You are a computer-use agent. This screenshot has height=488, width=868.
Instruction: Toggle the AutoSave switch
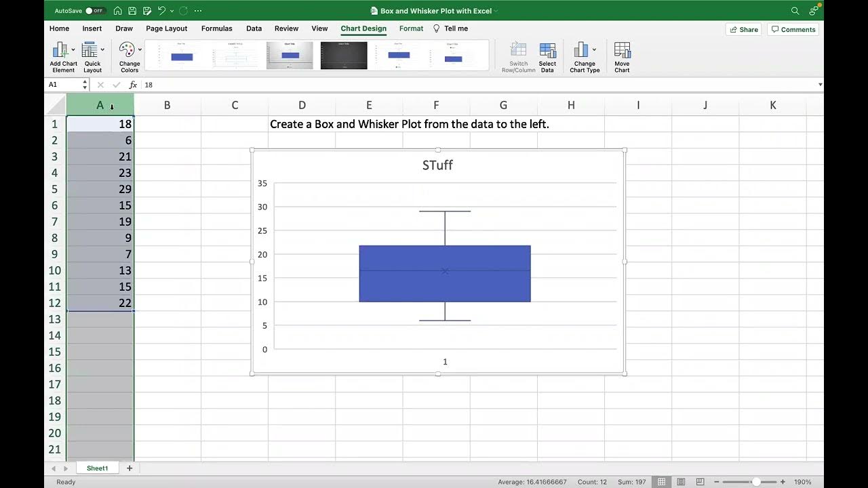(x=95, y=11)
